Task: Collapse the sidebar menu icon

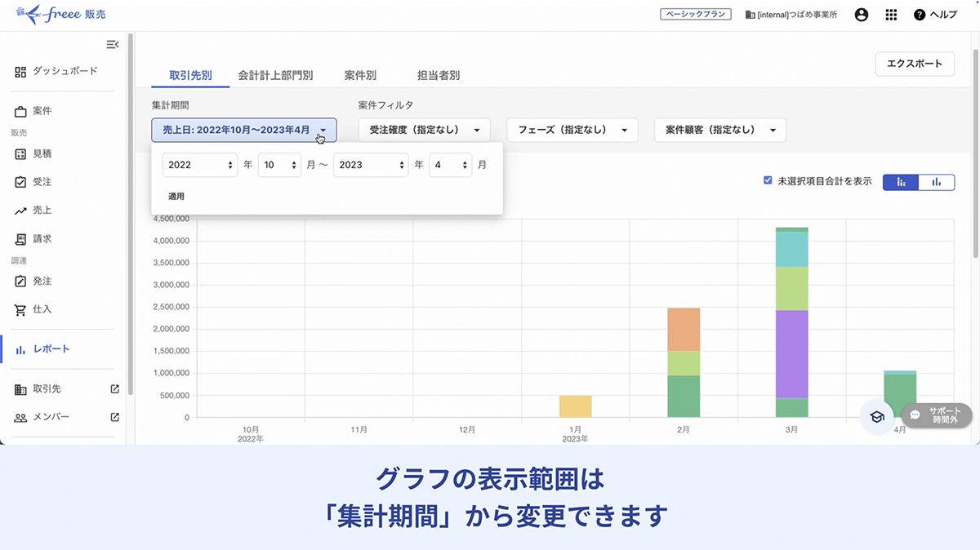Action: 113,44
